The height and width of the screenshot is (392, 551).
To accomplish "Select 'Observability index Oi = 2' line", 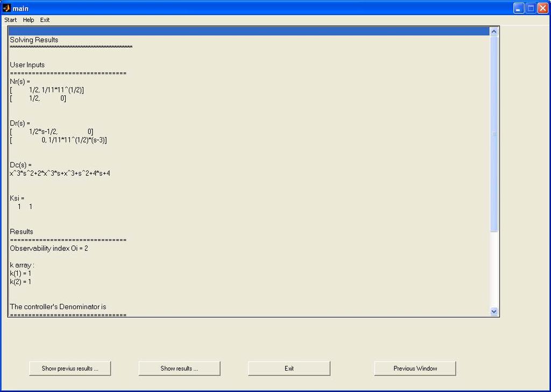I will pos(249,248).
